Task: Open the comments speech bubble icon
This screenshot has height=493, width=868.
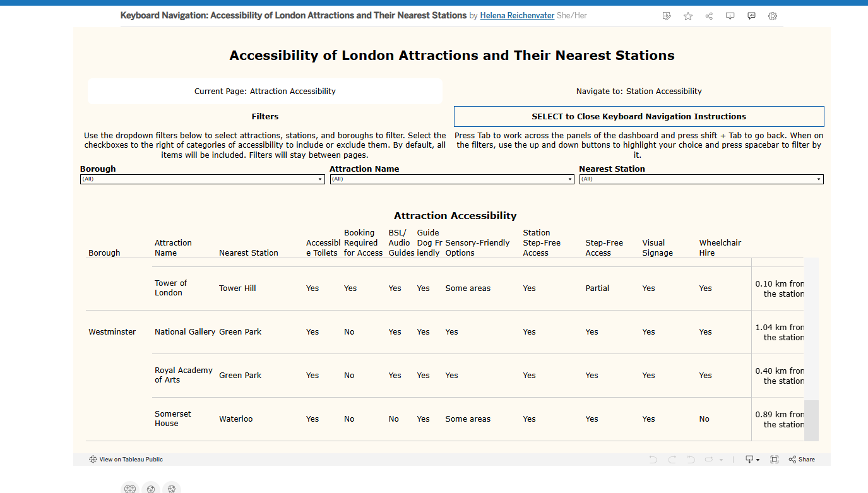Action: [751, 16]
